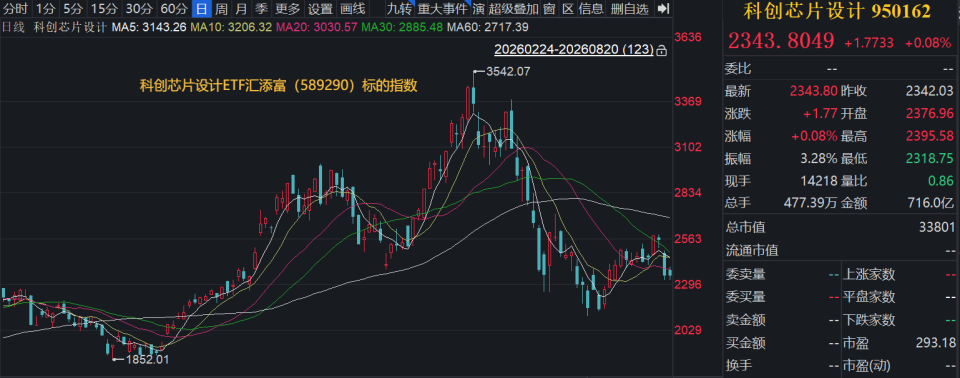
Task: Toggle the 重大事件 major events overlay
Action: pos(443,9)
